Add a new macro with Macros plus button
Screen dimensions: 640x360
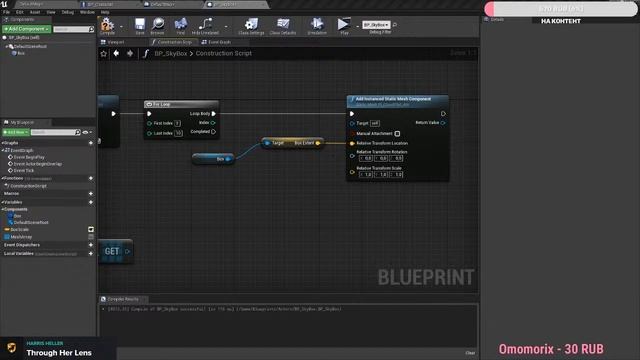tap(91, 193)
